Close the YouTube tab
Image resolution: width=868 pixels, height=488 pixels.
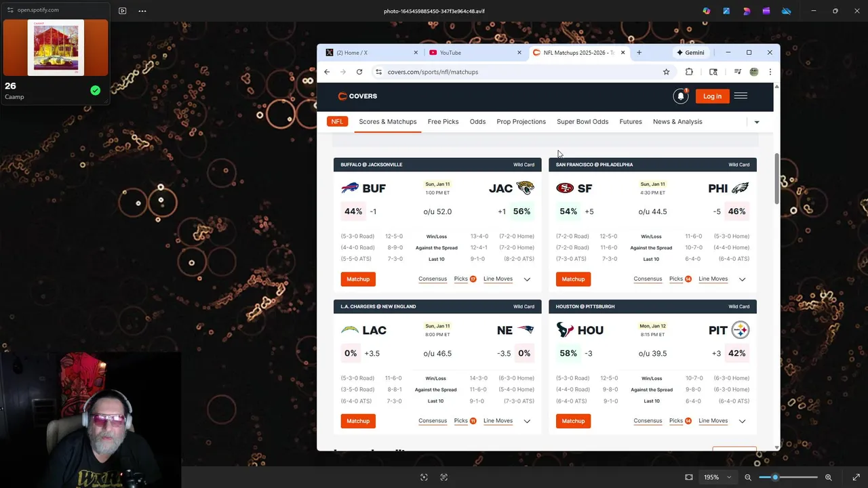click(519, 53)
